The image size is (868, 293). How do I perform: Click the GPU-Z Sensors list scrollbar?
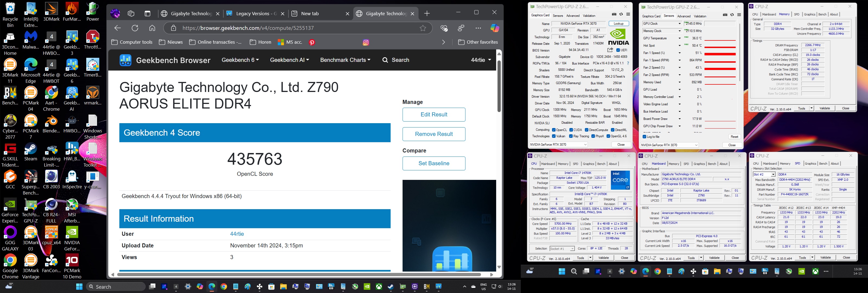[740, 52]
